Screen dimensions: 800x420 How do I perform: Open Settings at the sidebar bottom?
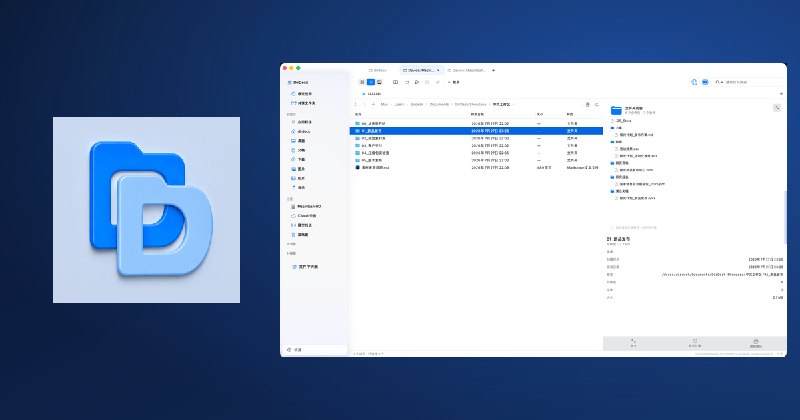295,350
